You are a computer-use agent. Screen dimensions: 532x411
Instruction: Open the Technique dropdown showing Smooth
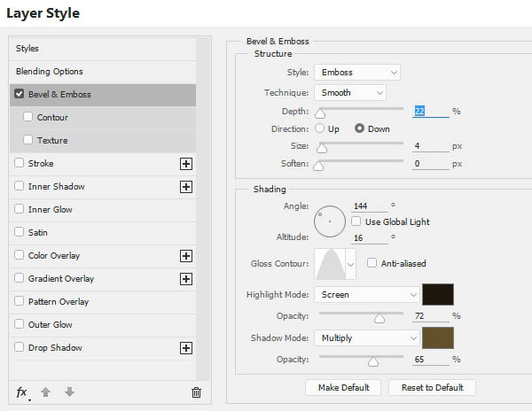point(350,92)
